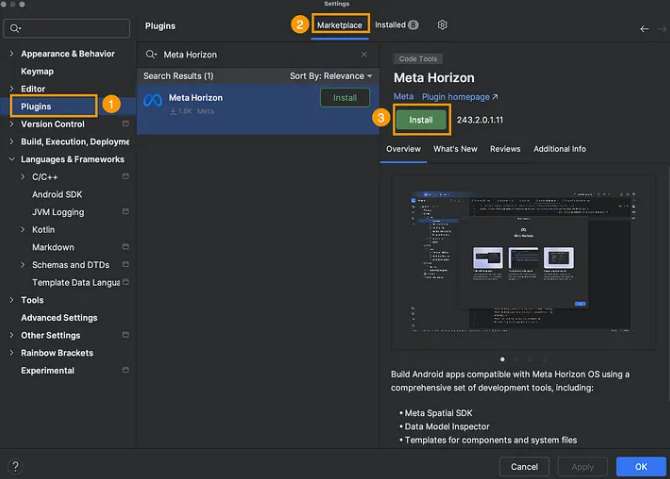This screenshot has height=479, width=670.
Task: Click the Search Results (1) label
Action: 178,76
